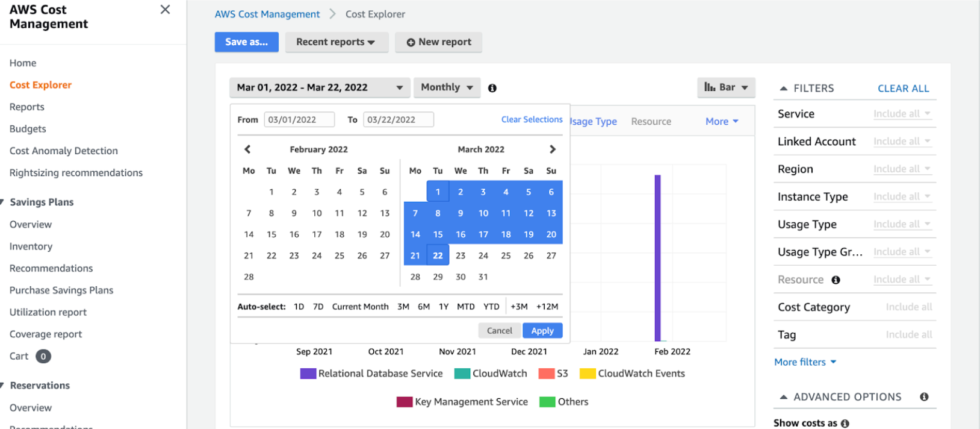Click info icon next to Resource filter
Image resolution: width=980 pixels, height=429 pixels.
pyautogui.click(x=836, y=280)
